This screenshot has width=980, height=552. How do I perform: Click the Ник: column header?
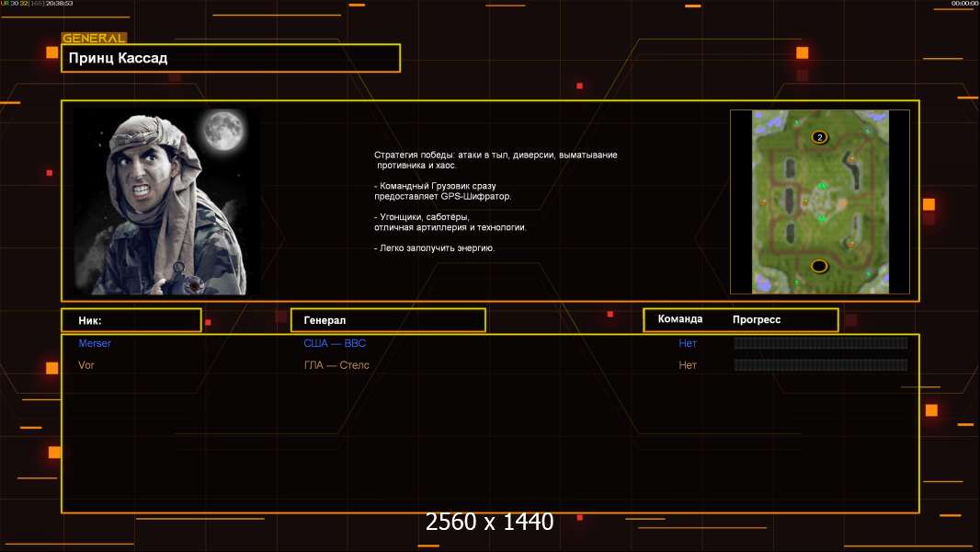tap(131, 320)
